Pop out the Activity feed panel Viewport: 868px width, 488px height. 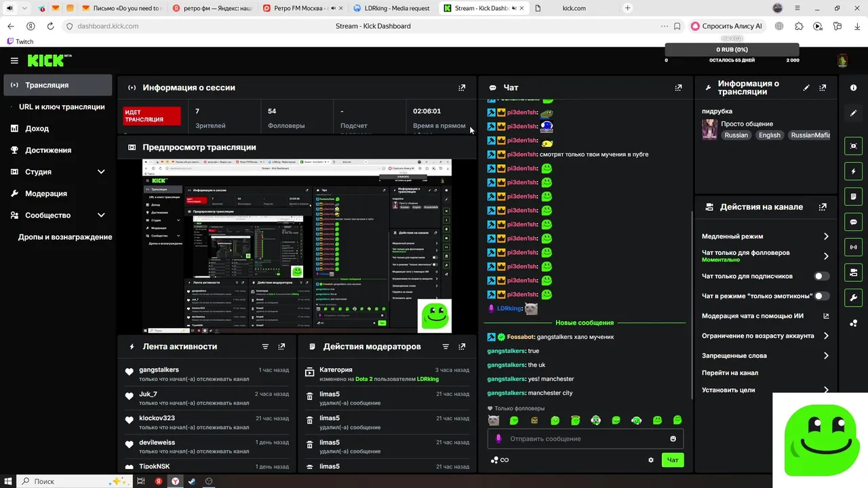281,346
